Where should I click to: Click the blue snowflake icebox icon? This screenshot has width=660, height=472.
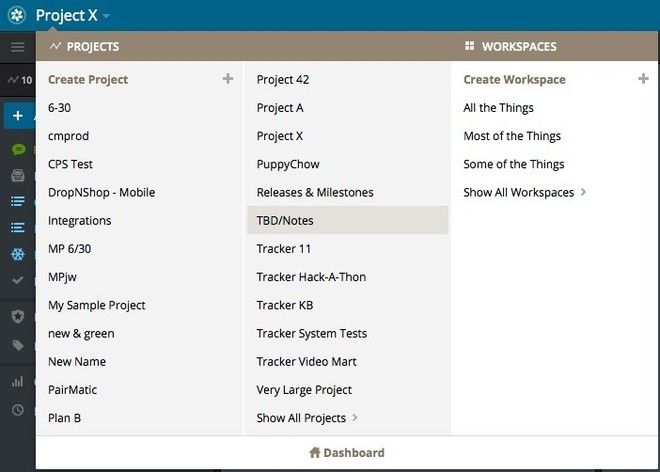tap(18, 254)
